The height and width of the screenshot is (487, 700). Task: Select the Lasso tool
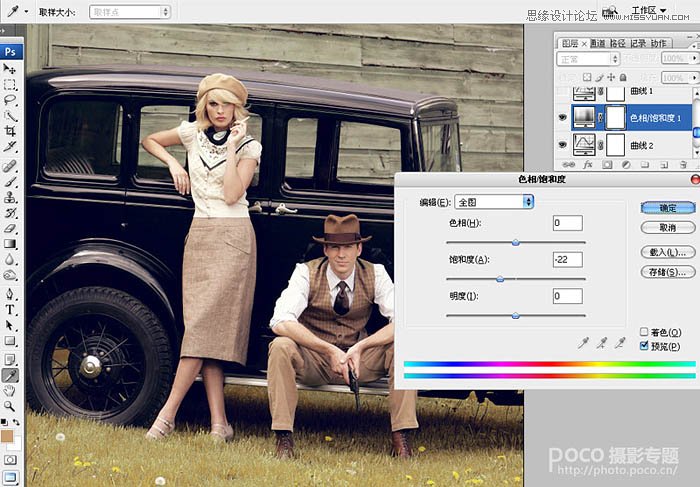tap(9, 100)
